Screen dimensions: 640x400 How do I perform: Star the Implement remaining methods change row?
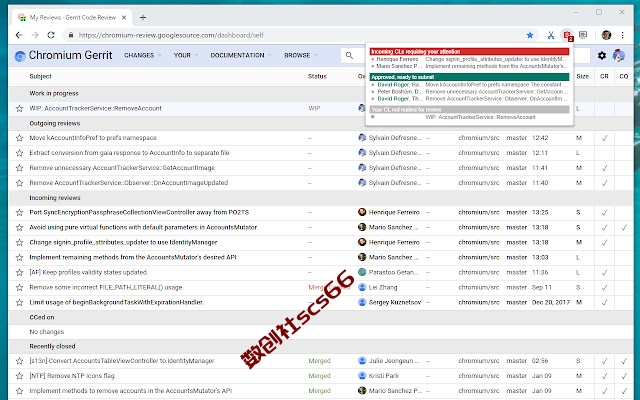19,258
